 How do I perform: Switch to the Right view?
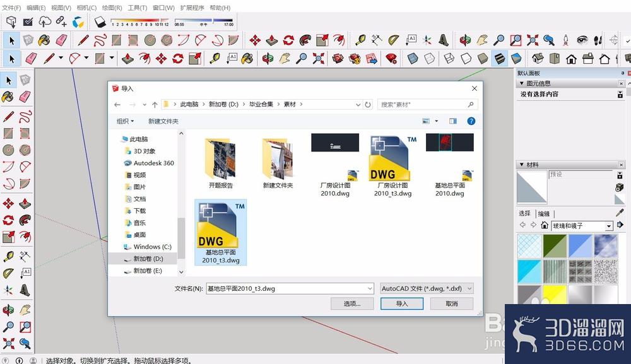pos(588,59)
